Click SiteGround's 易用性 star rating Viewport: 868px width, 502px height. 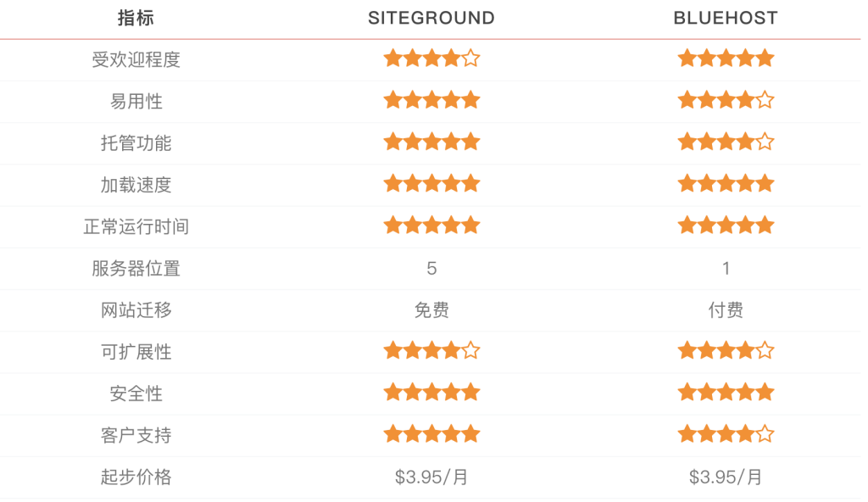[x=431, y=100]
